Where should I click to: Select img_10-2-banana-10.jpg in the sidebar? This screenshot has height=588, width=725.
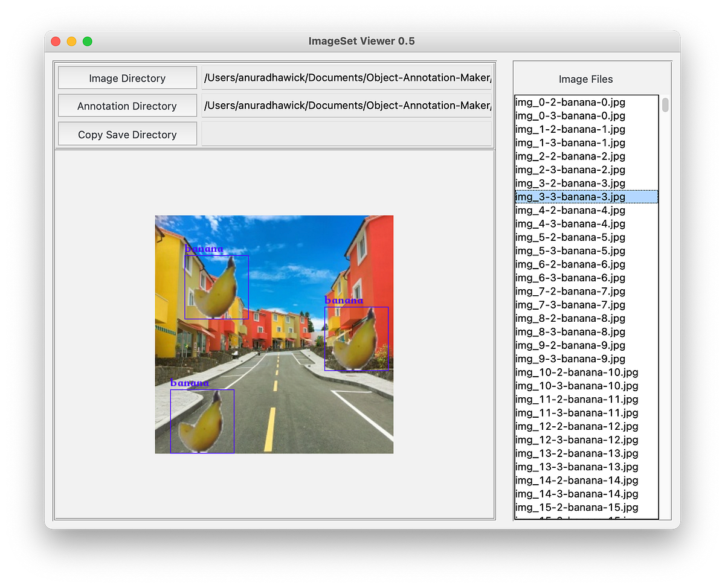tap(576, 372)
